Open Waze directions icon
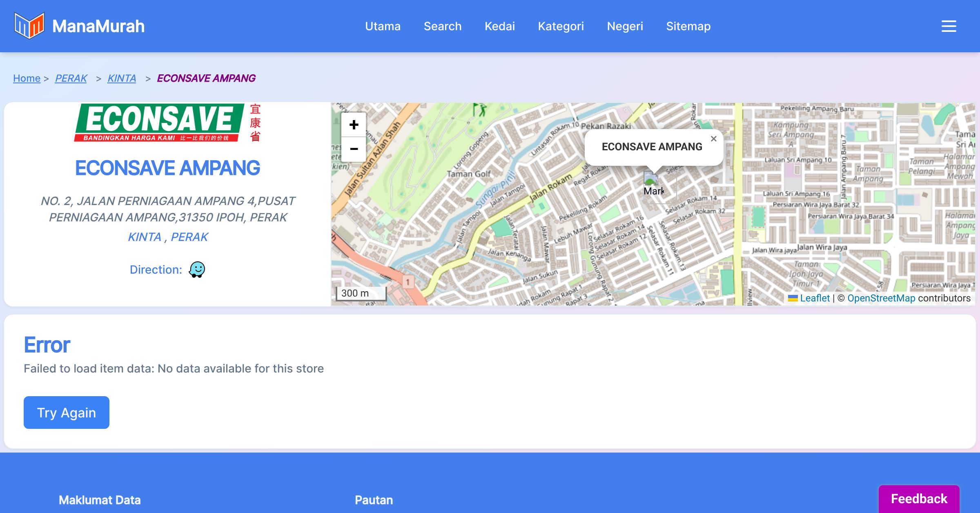This screenshot has width=980, height=513. pyautogui.click(x=197, y=270)
